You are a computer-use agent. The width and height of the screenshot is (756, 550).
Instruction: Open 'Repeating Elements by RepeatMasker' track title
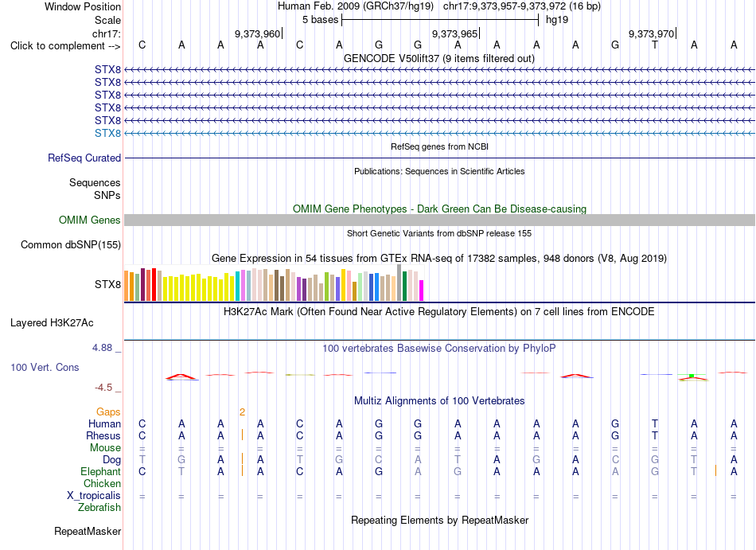click(439, 520)
